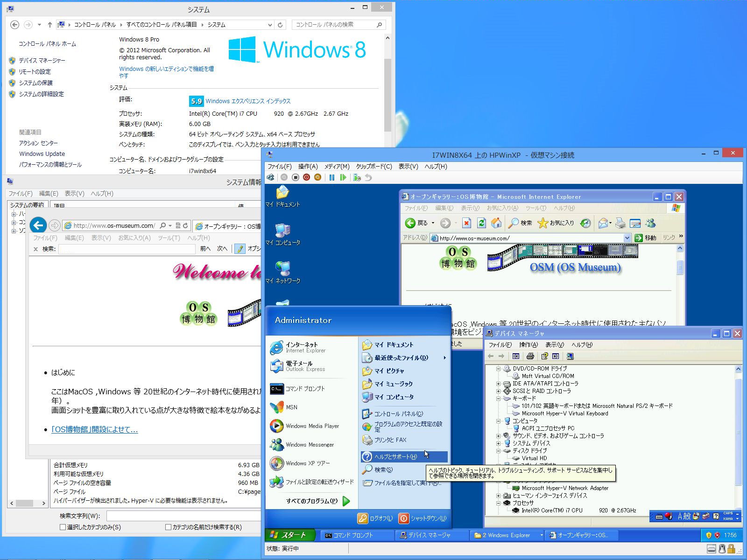Click デバイス マネージャ taskbar button
The width and height of the screenshot is (747, 560).
coord(432,535)
